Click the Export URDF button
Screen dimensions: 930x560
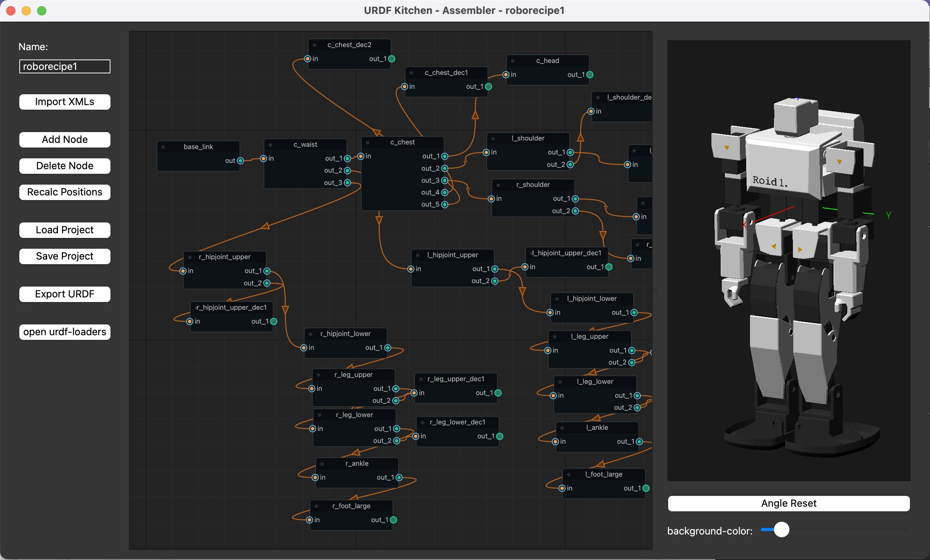click(65, 294)
